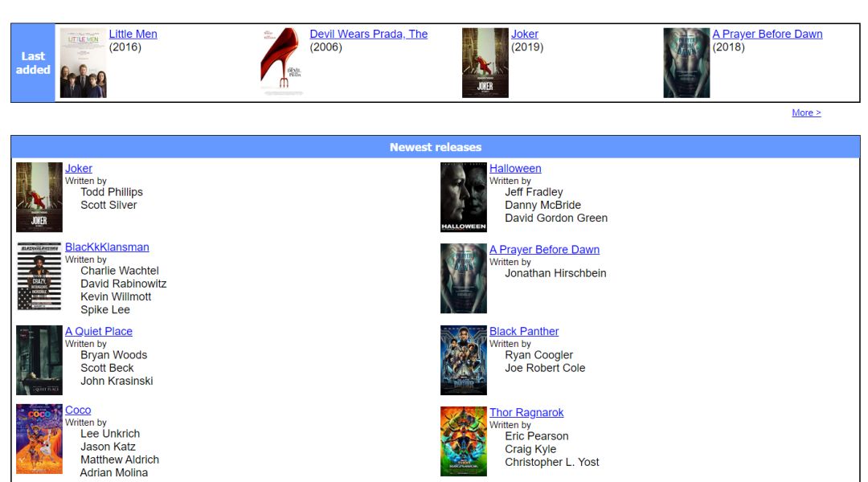Click the (2006) year under Devil Wears Prada
Viewport: 868px width, 482px height.
(326, 47)
